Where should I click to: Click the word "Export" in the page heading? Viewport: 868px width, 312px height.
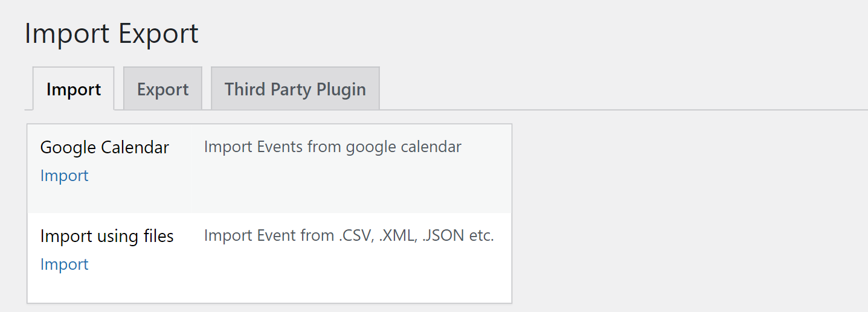pyautogui.click(x=158, y=34)
